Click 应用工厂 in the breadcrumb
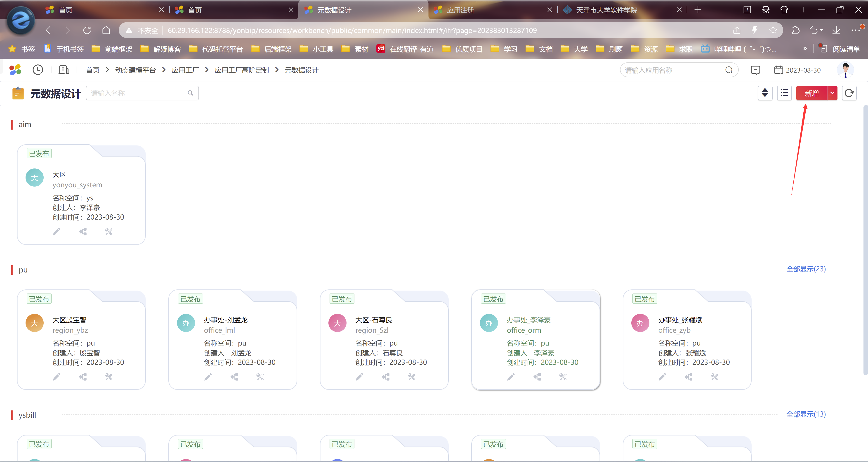The width and height of the screenshot is (868, 462). tap(185, 70)
